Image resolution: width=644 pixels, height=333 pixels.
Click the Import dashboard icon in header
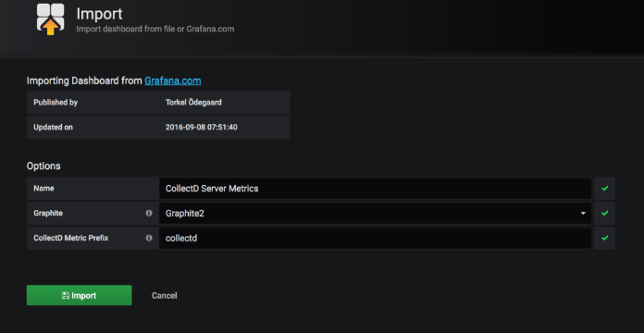(x=51, y=18)
